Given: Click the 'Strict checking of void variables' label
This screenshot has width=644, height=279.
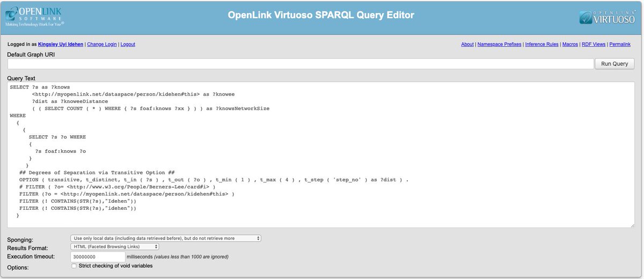Looking at the screenshot, I should [116, 266].
